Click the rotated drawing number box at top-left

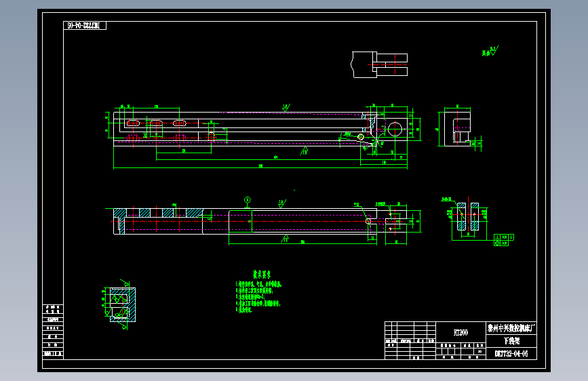coord(85,26)
